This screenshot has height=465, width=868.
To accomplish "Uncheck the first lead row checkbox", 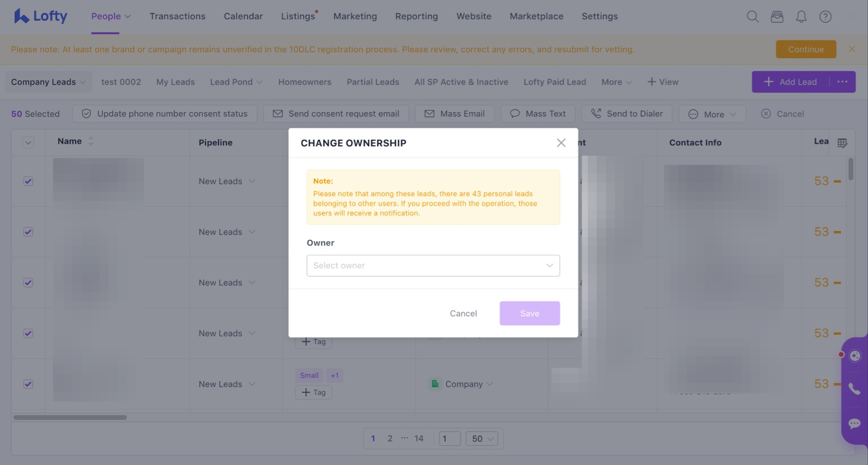I will click(29, 181).
